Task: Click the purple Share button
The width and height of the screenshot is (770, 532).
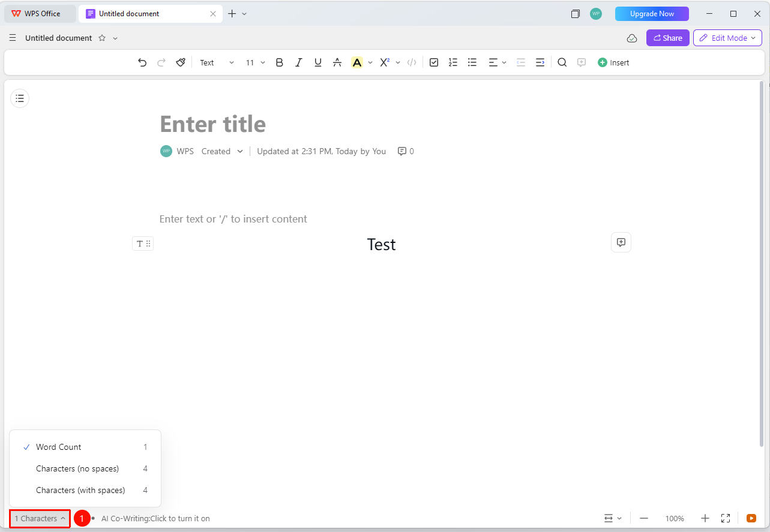Action: (667, 38)
